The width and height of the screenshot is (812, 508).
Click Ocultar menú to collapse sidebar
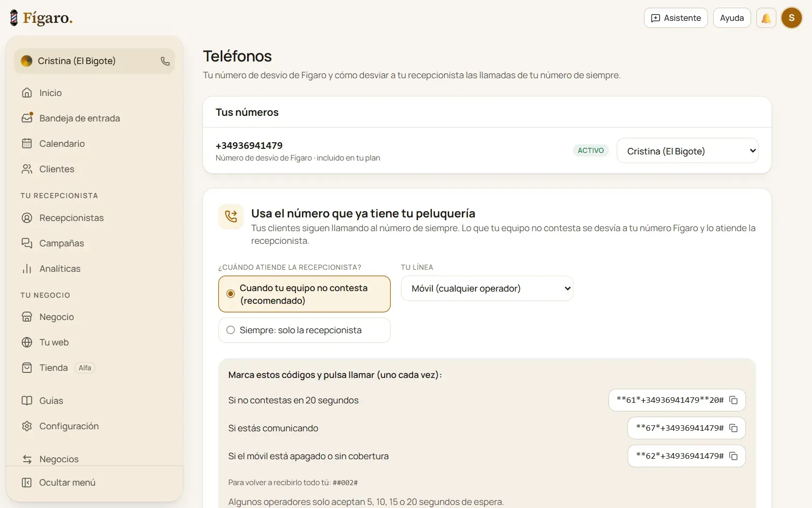pyautogui.click(x=94, y=483)
